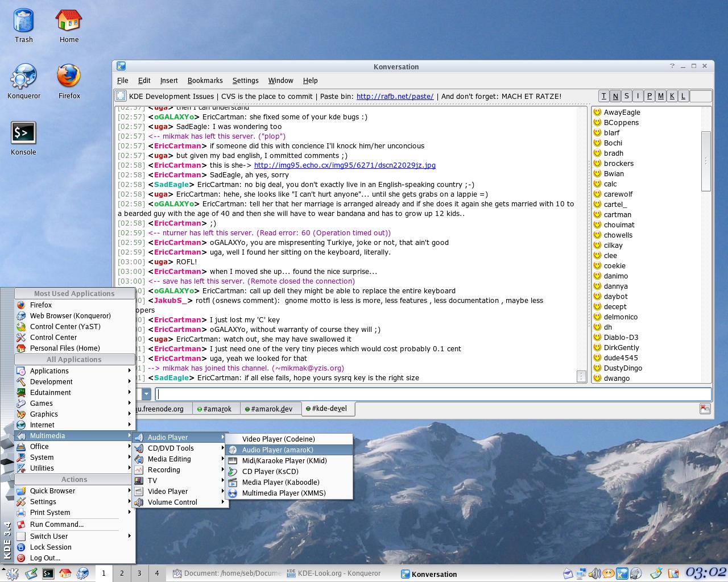
Task: Launch Audio Player (amaroK) from submenu
Action: click(x=289, y=450)
